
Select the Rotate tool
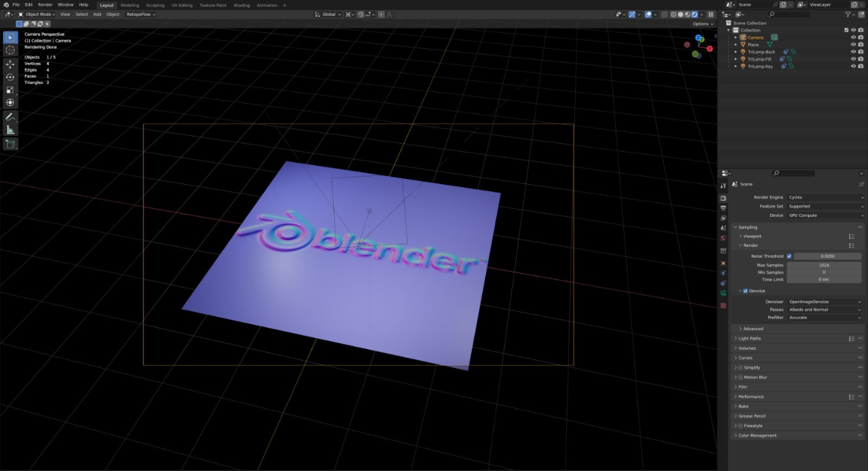pos(10,77)
